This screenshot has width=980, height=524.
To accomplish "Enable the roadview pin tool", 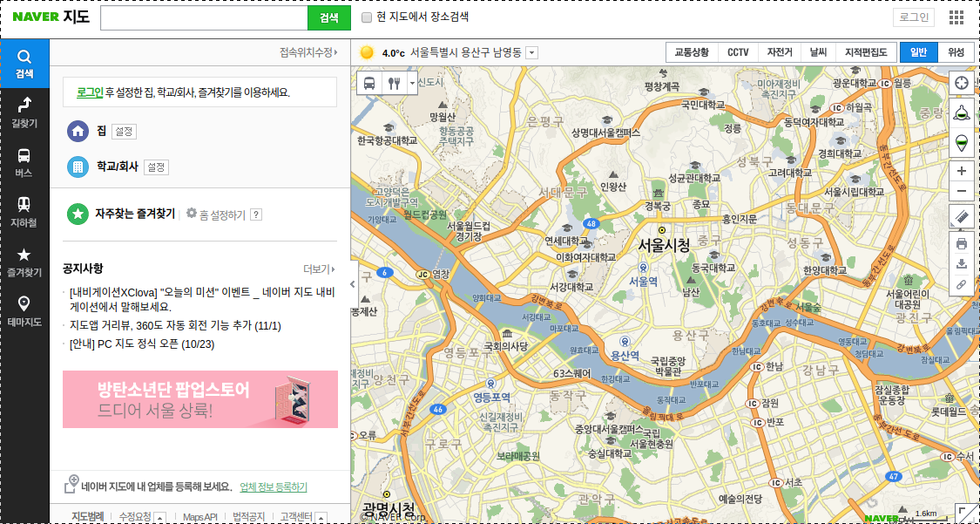I will point(962,140).
